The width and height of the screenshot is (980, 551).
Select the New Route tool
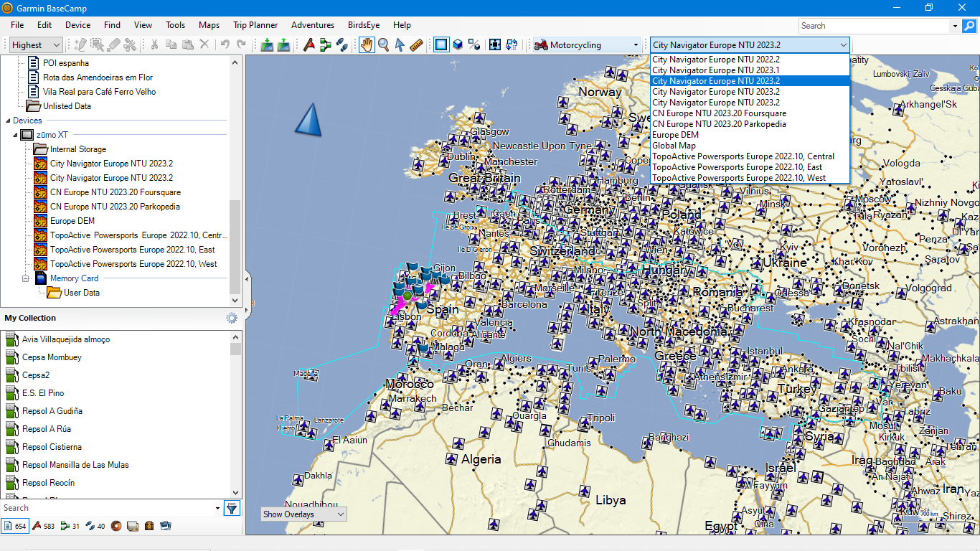tap(326, 44)
